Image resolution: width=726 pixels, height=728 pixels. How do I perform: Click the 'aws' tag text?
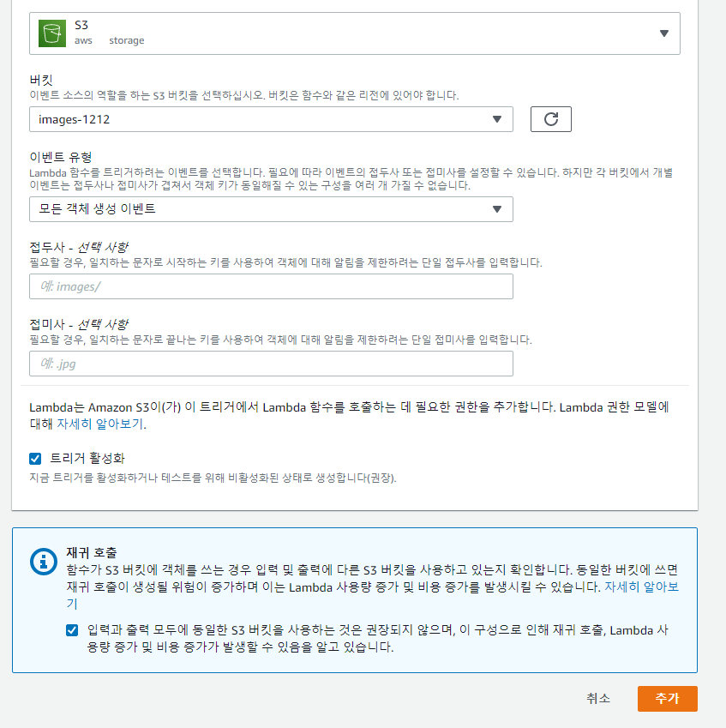click(83, 41)
